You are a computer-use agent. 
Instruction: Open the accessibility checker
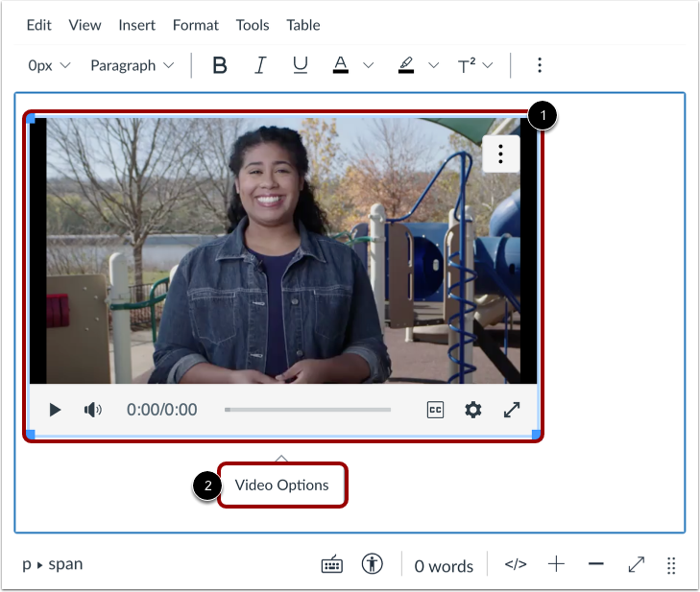click(373, 563)
